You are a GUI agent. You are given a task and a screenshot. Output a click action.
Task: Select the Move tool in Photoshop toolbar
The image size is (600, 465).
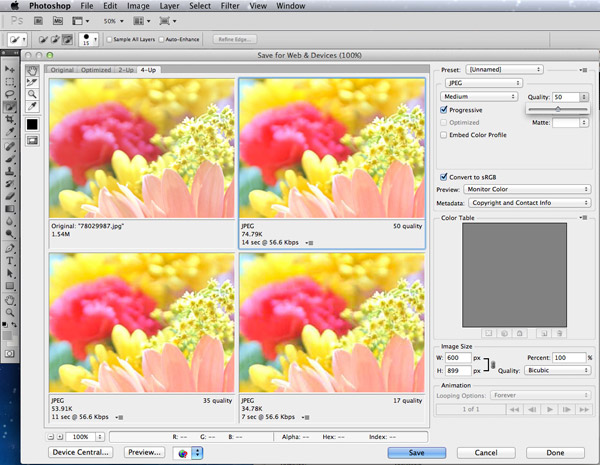(x=10, y=69)
